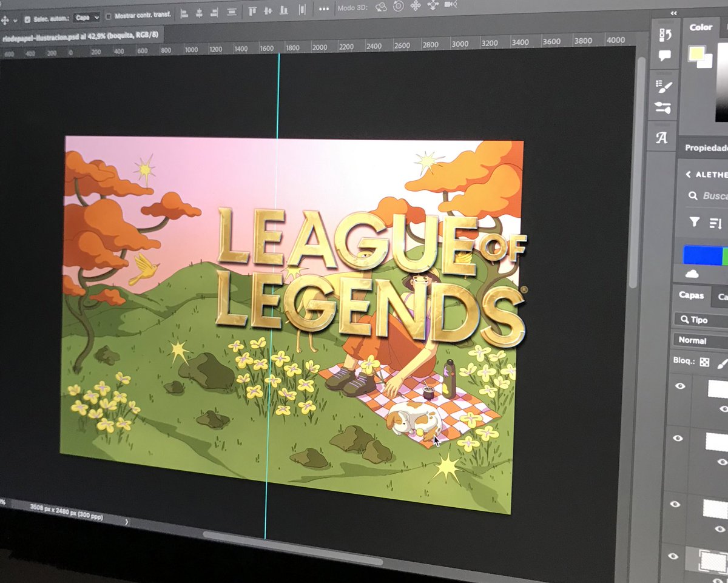Image resolution: width=728 pixels, height=583 pixels.
Task: Toggle visibility of third listed layer
Action: (x=675, y=503)
